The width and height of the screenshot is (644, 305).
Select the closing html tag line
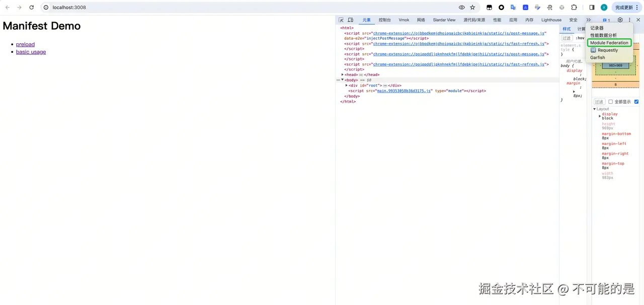(x=348, y=102)
